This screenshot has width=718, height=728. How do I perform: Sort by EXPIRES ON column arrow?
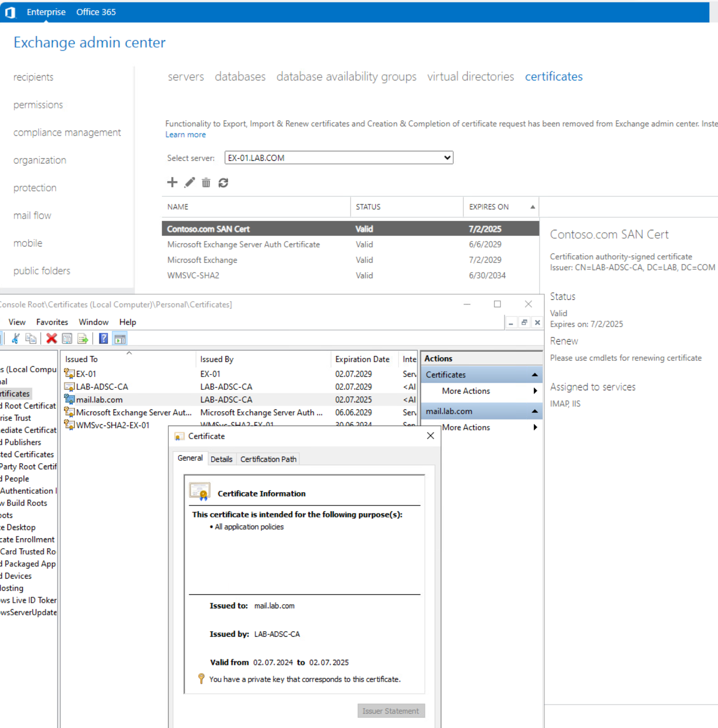pyautogui.click(x=532, y=207)
